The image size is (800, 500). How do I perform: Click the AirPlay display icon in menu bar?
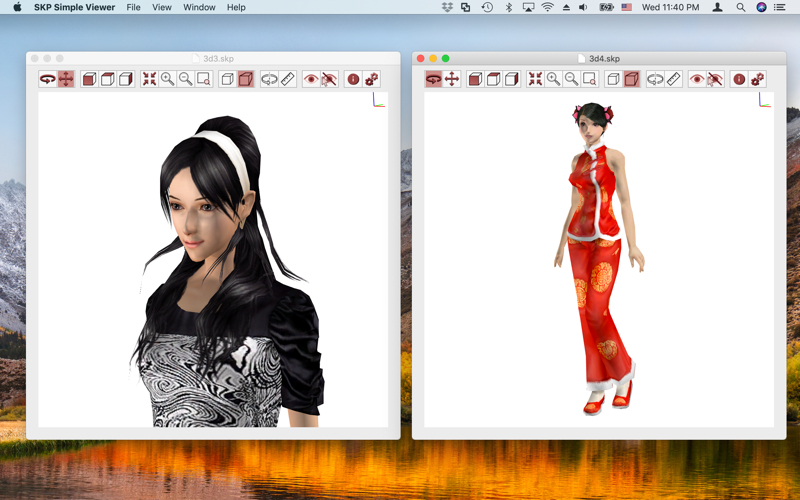[529, 7]
